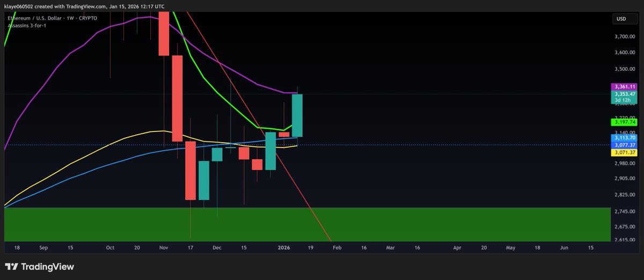Viewport: 644px width, 280px height.
Task: Click the blue 3,077.37 price label
Action: (624, 145)
